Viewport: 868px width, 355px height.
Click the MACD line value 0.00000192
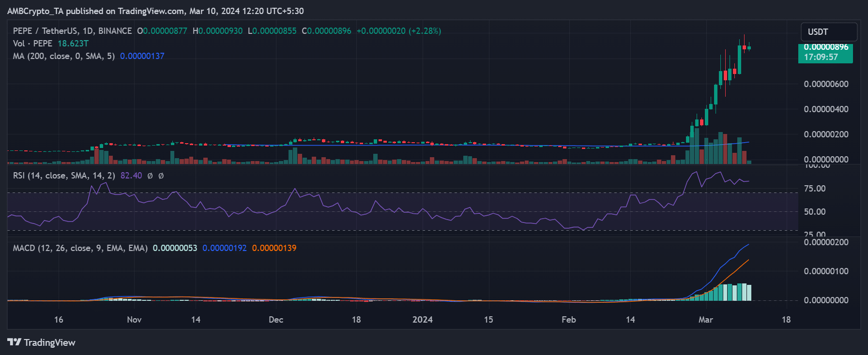coord(225,248)
